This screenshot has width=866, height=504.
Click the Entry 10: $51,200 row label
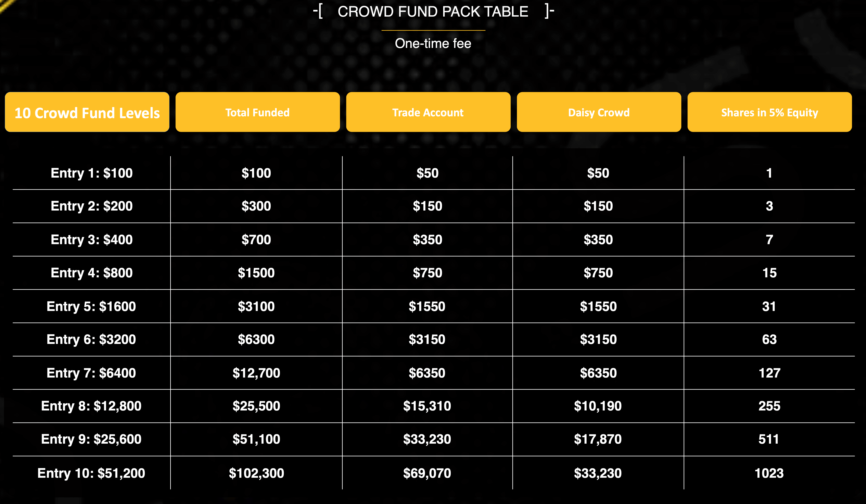click(x=91, y=473)
